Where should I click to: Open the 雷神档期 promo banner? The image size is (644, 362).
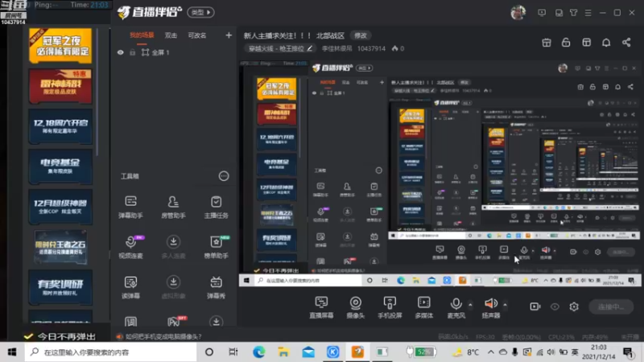click(60, 86)
